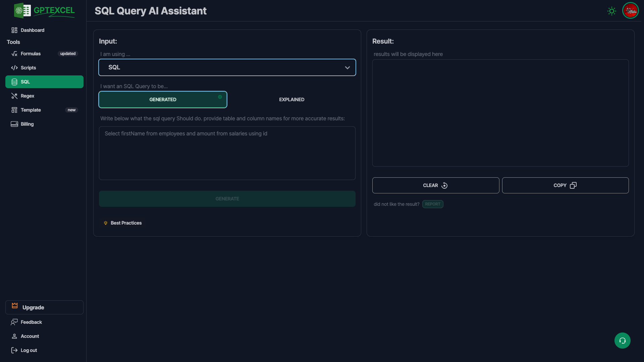
Task: Open the Billing page
Action: coord(27,124)
